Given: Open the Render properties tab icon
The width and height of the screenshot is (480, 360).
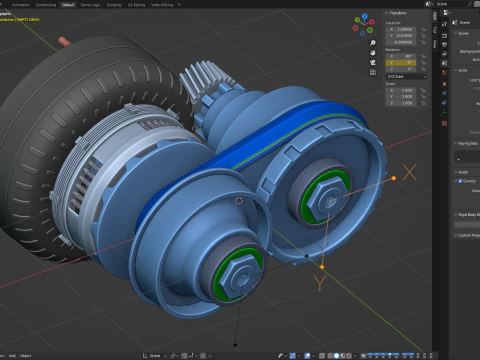Looking at the screenshot, I should [x=444, y=35].
